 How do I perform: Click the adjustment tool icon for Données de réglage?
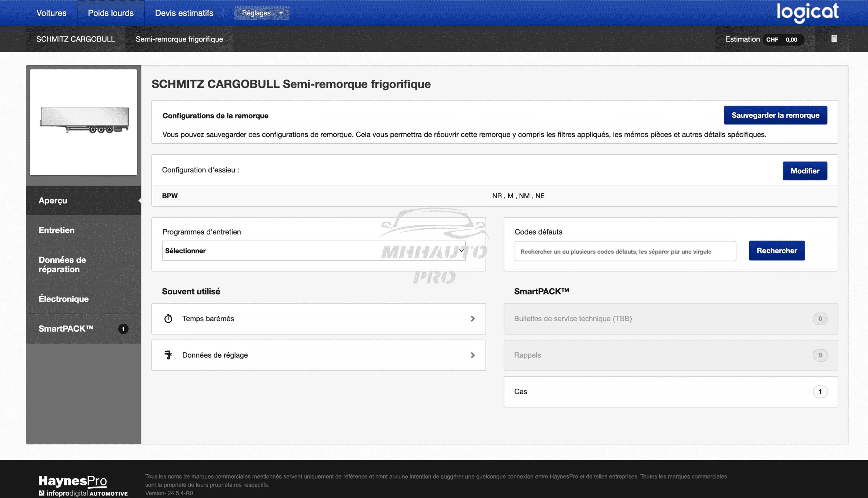[168, 355]
